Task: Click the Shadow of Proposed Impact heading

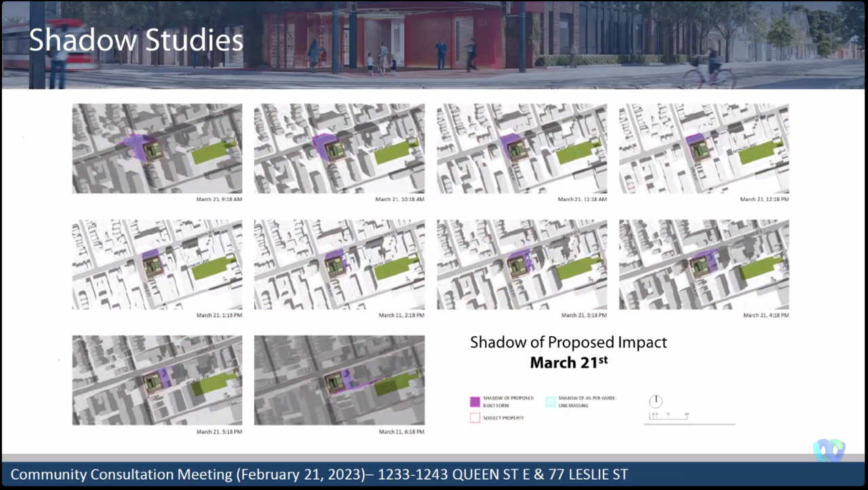Action: pos(568,343)
